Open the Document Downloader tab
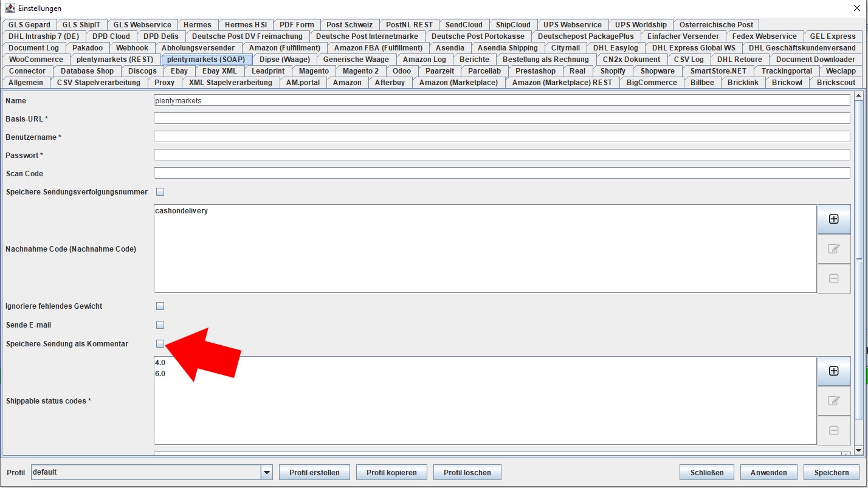Viewport: 868px width, 488px height. coord(815,60)
